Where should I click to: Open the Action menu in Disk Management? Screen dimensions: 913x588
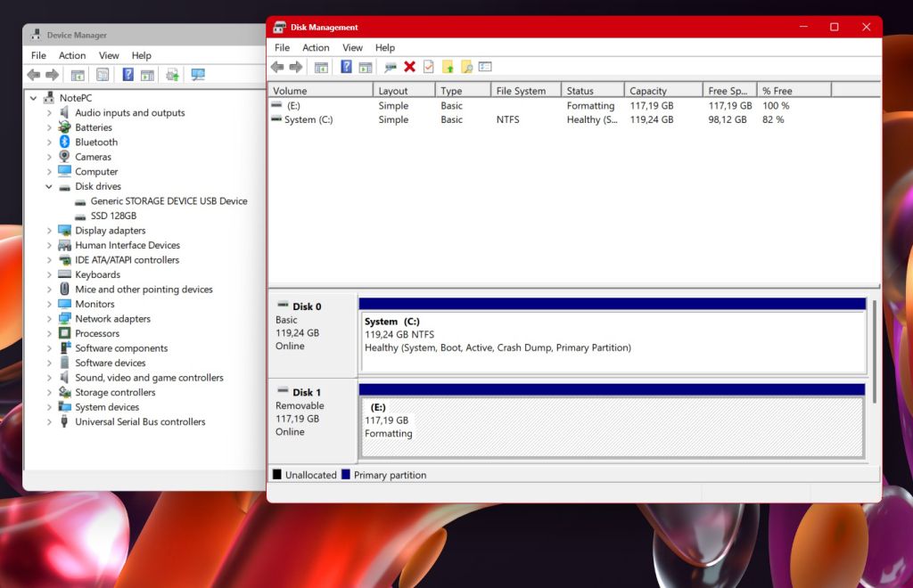[x=316, y=48]
